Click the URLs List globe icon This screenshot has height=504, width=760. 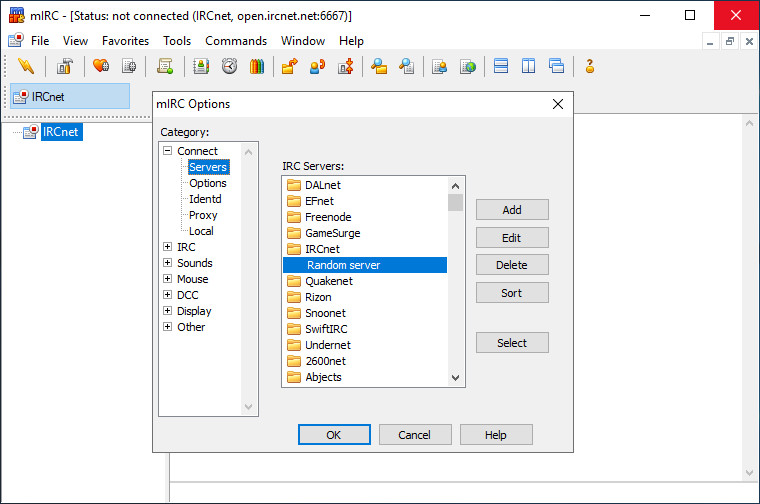468,66
